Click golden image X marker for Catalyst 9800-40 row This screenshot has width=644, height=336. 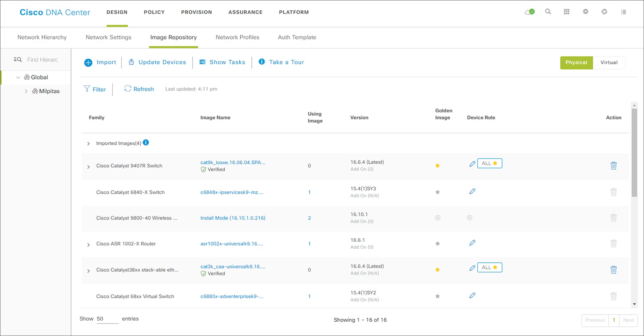[438, 218]
